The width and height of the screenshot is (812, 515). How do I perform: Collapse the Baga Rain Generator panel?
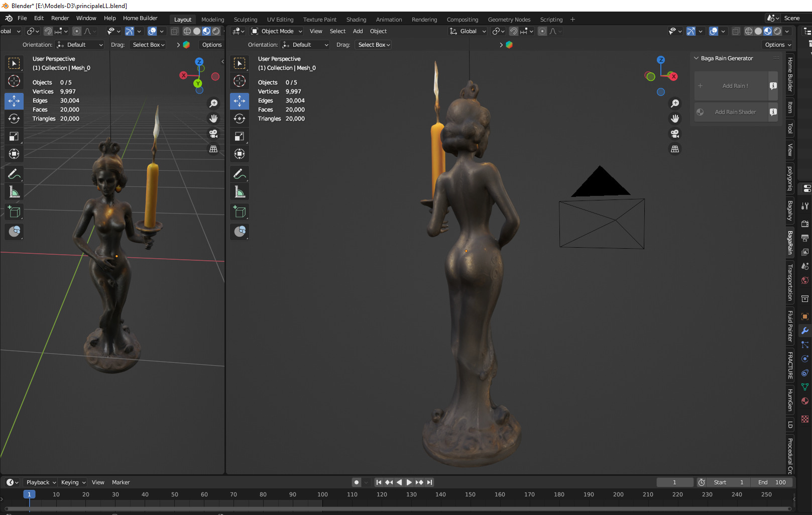(x=697, y=58)
